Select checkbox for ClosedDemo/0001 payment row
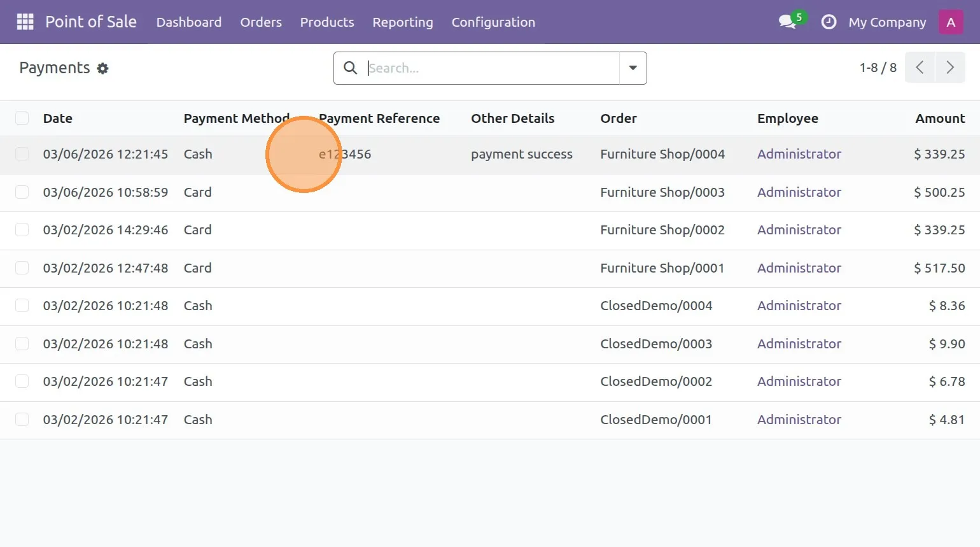 point(22,419)
